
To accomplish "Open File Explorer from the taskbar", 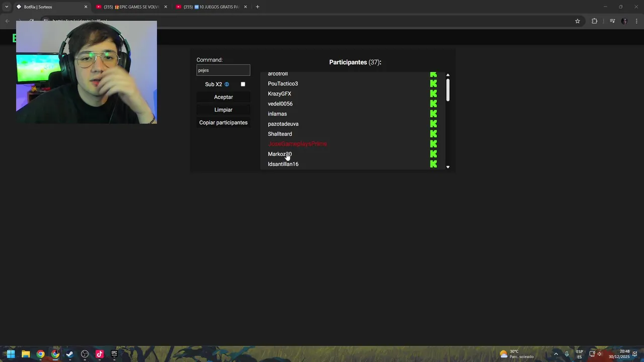I will pos(26,354).
